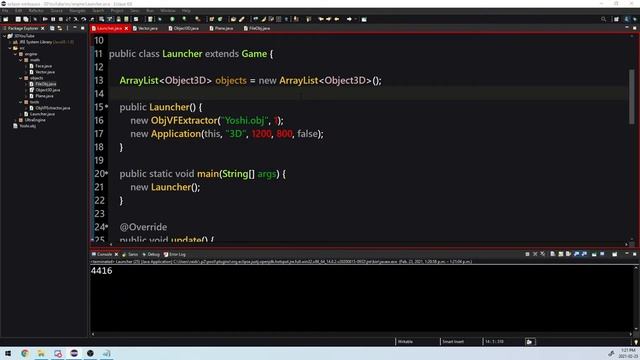Close the Launcher.java editor tab

(x=126, y=28)
